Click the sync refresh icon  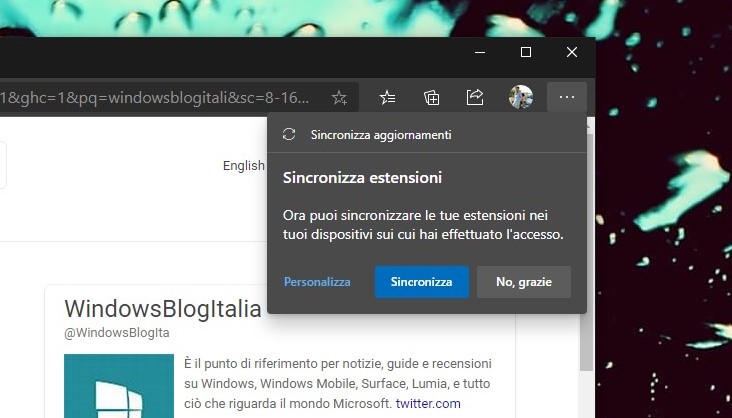289,135
